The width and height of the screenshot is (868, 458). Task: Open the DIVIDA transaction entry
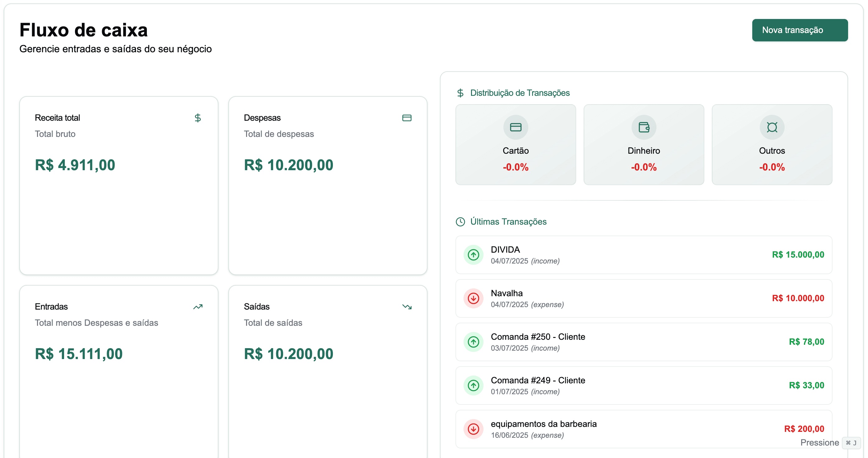(x=644, y=255)
